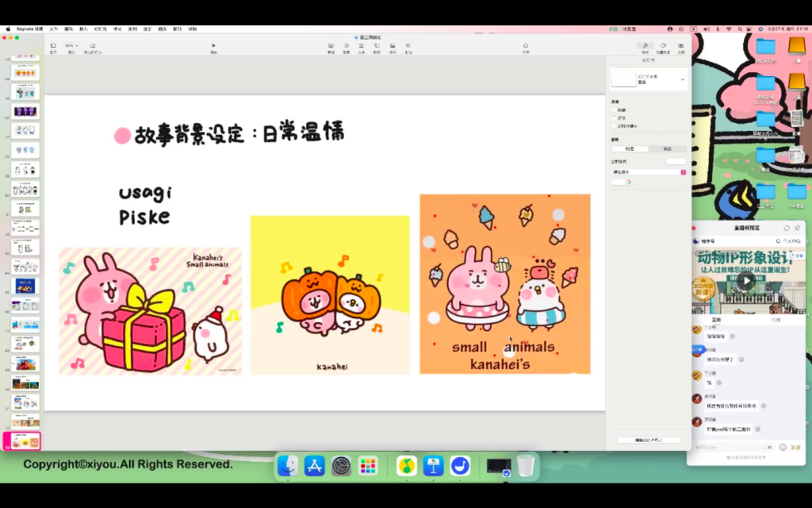812x508 pixels.
Task: Toggle the Title checkbox in the Appearance section
Action: tap(615, 110)
